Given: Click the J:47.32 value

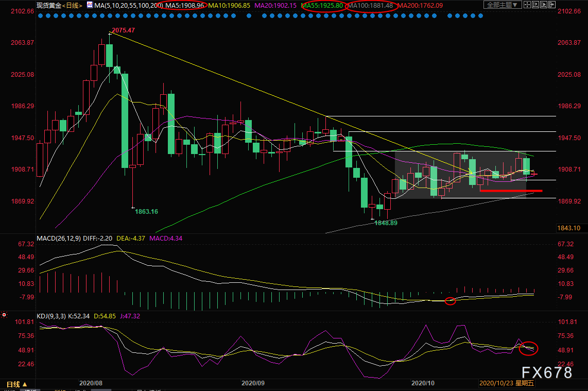Looking at the screenshot, I should pos(130,316).
